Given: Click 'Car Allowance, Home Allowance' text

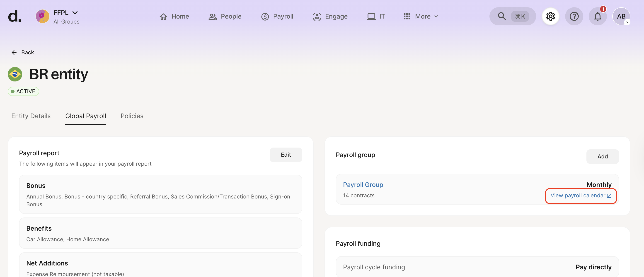Looking at the screenshot, I should point(68,239).
